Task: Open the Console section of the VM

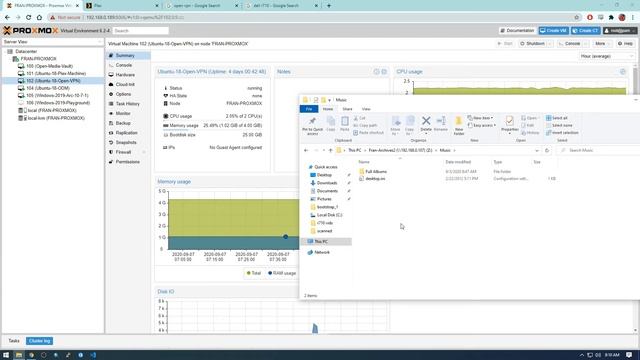Action: 124,65
